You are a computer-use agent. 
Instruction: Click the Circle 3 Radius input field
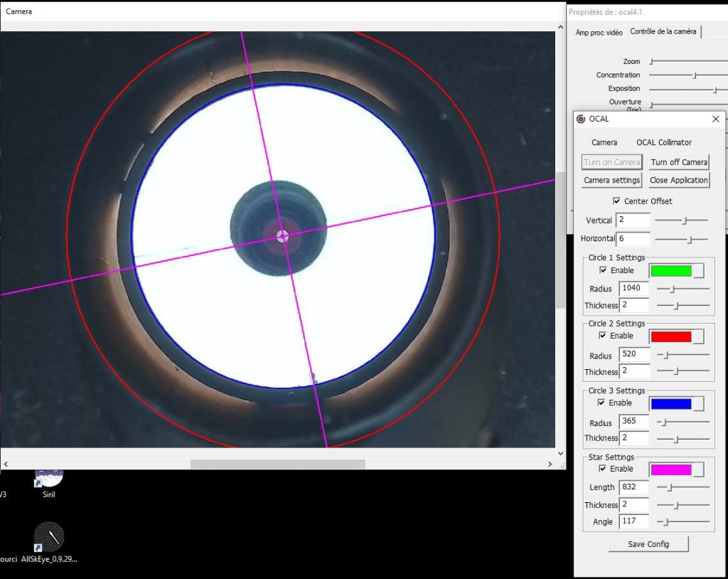coord(634,422)
